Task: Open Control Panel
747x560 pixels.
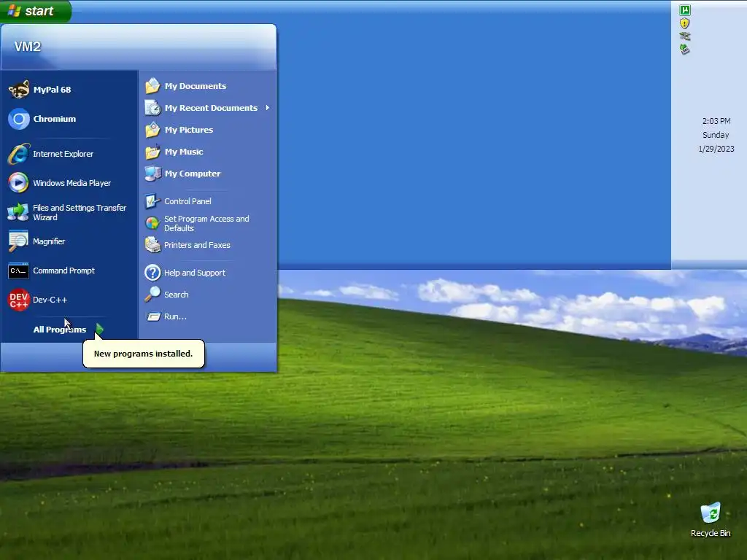Action: pyautogui.click(x=208, y=201)
